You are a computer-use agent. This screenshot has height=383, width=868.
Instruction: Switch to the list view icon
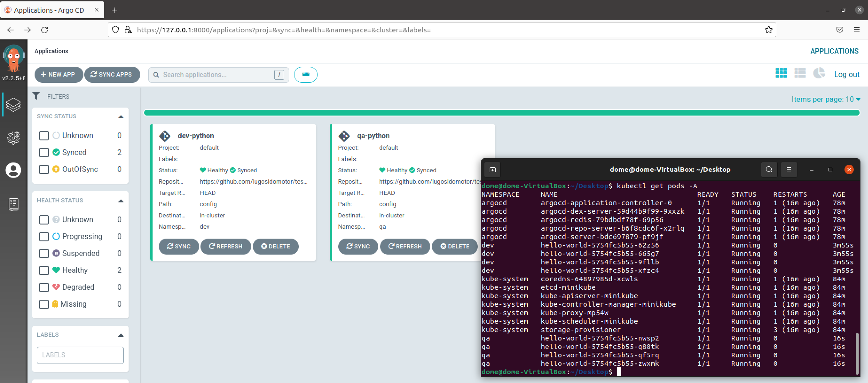tap(800, 73)
